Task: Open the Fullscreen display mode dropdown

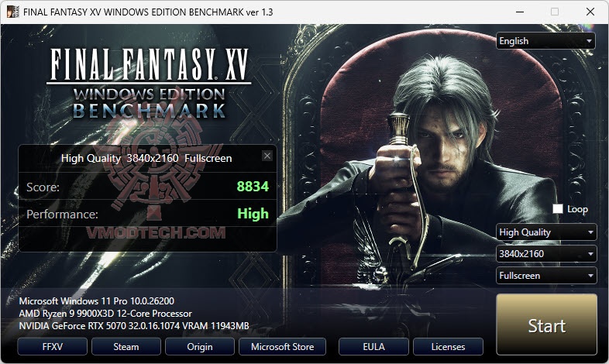Action: pos(546,276)
